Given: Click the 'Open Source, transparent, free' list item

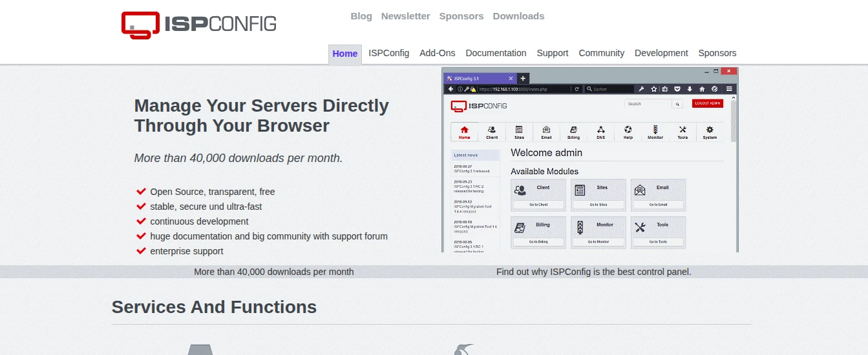Looking at the screenshot, I should coord(213,192).
